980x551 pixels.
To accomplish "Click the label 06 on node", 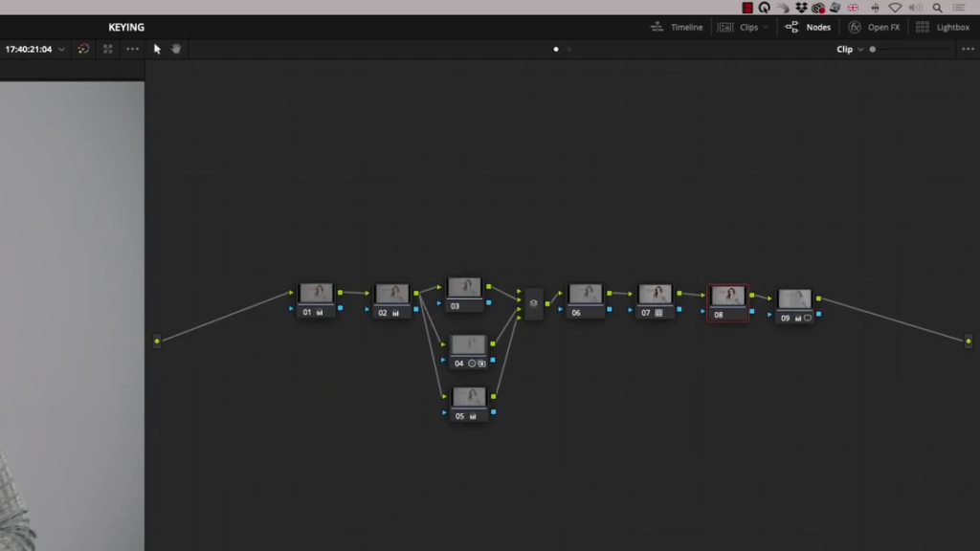I will coord(576,313).
